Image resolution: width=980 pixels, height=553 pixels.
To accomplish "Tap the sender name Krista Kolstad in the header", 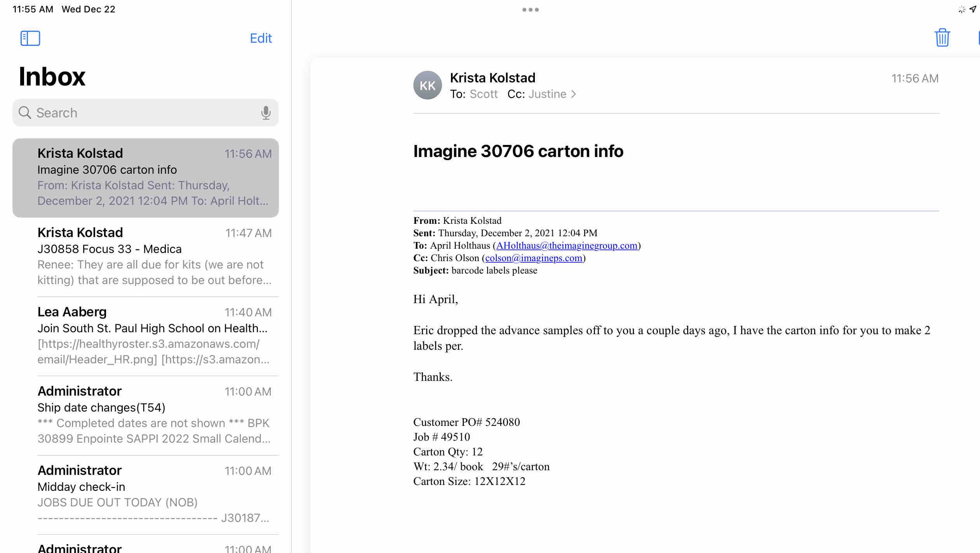I will [493, 78].
